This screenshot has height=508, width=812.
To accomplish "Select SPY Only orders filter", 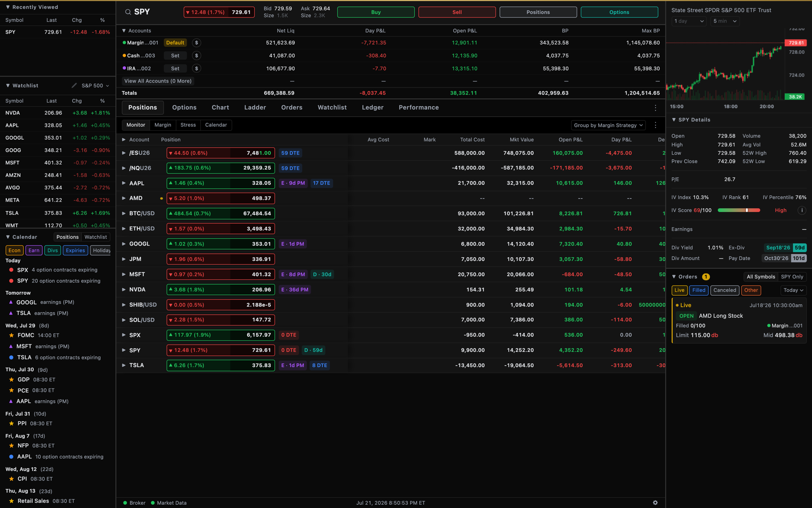I will pyautogui.click(x=792, y=277).
